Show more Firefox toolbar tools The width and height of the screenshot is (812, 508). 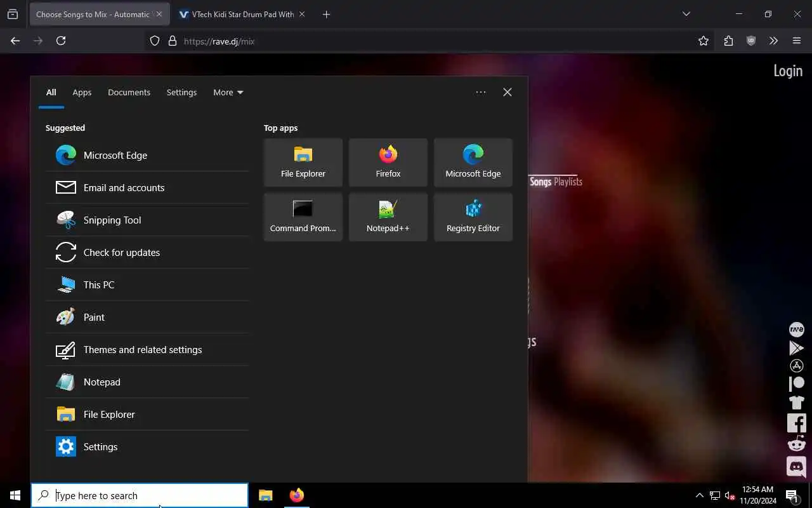point(773,41)
